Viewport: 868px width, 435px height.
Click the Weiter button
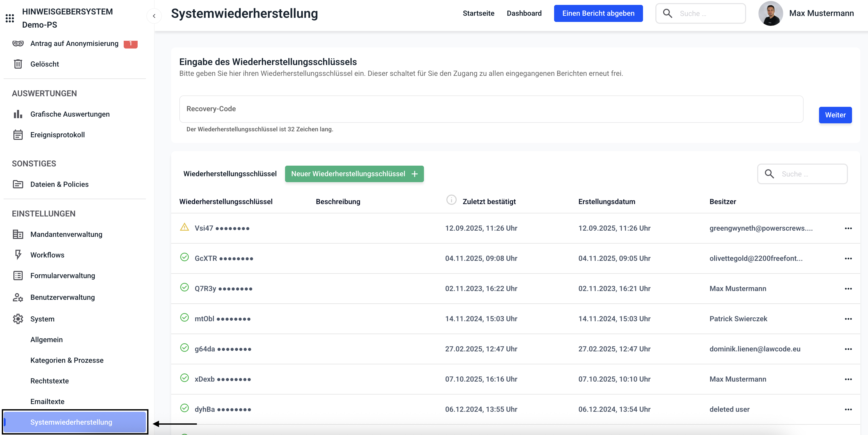[835, 115]
